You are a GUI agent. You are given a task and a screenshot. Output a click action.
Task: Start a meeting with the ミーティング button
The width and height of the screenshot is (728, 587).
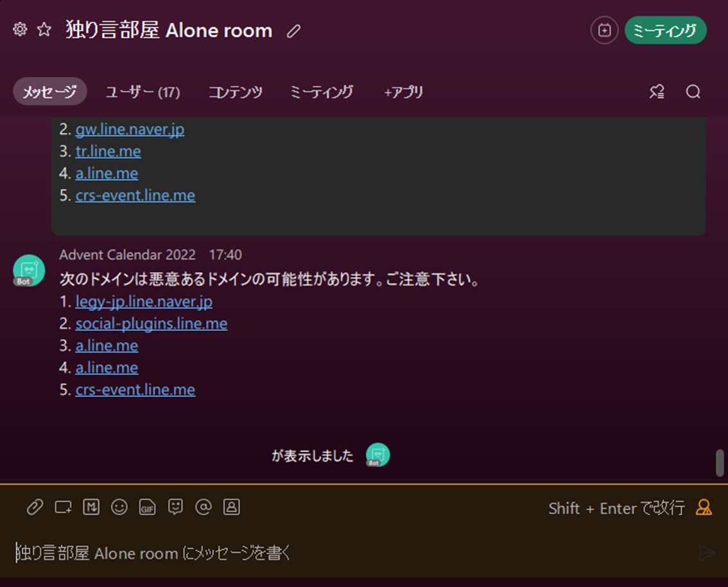[x=665, y=30]
